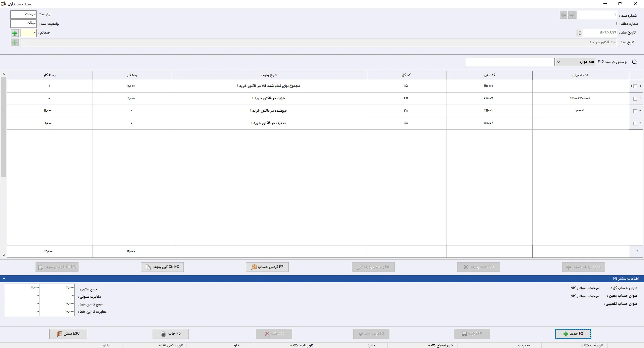Check the checkbox of row 2

[635, 99]
